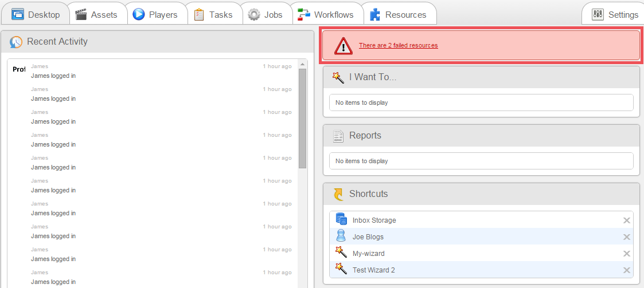The width and height of the screenshot is (644, 288).
Task: Click the My-wizard wand icon
Action: tap(341, 253)
